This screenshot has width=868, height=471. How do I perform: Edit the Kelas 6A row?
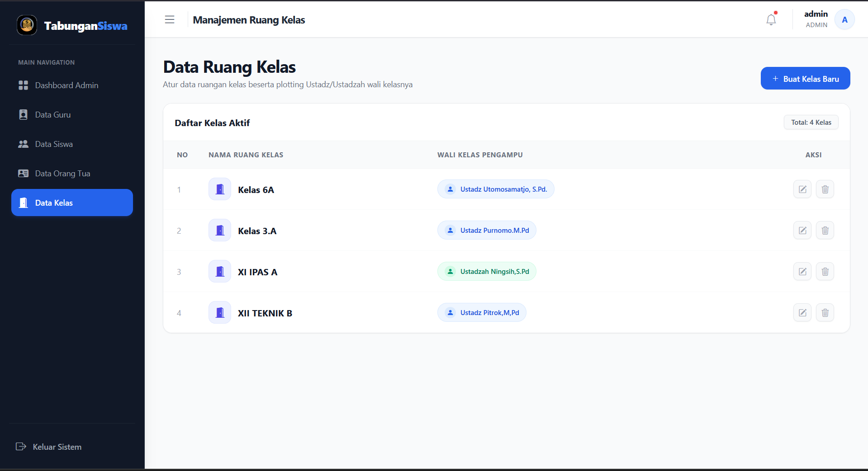pos(802,189)
